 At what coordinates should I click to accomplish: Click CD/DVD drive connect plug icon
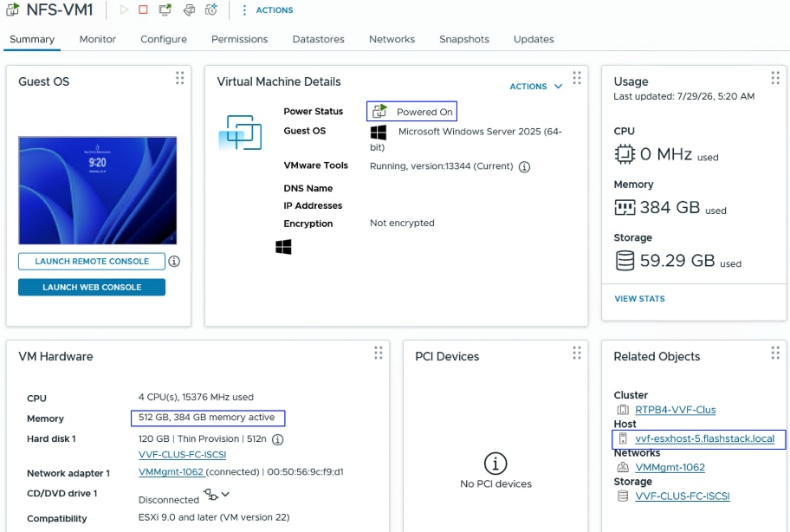pyautogui.click(x=210, y=494)
